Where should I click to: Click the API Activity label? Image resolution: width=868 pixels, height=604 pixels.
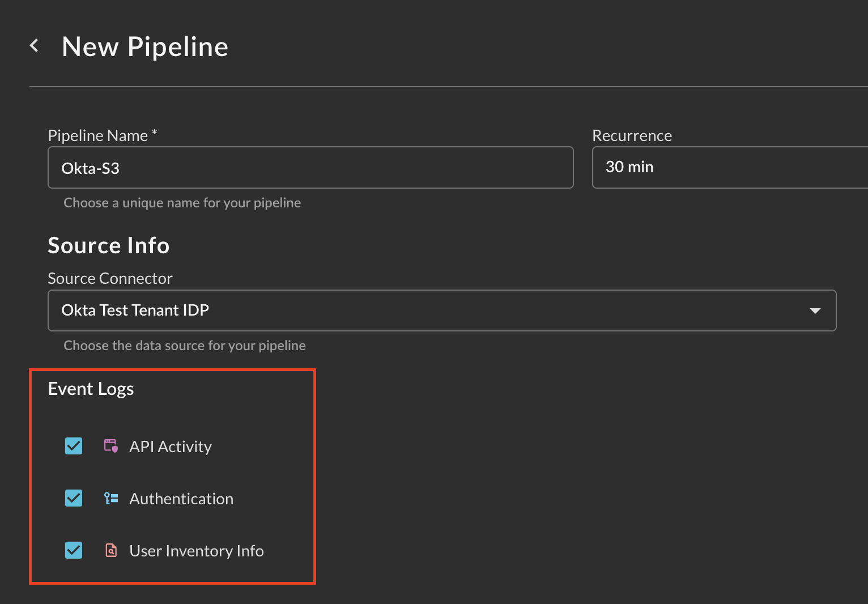[171, 446]
